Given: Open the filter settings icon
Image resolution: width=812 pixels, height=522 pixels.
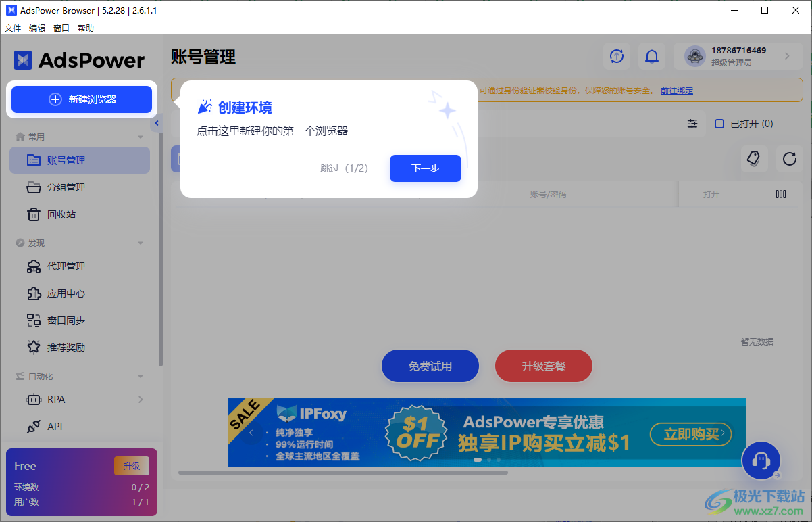Looking at the screenshot, I should click(x=692, y=124).
